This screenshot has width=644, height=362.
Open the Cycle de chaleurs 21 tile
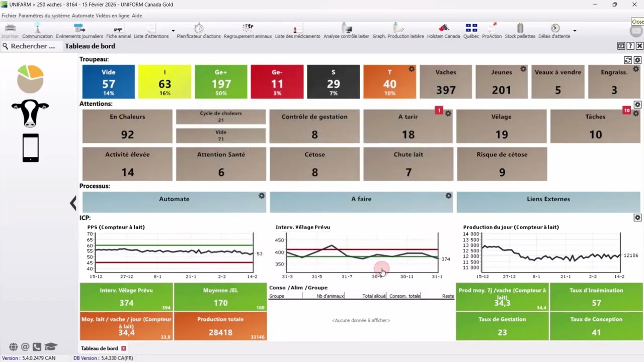[x=221, y=117]
